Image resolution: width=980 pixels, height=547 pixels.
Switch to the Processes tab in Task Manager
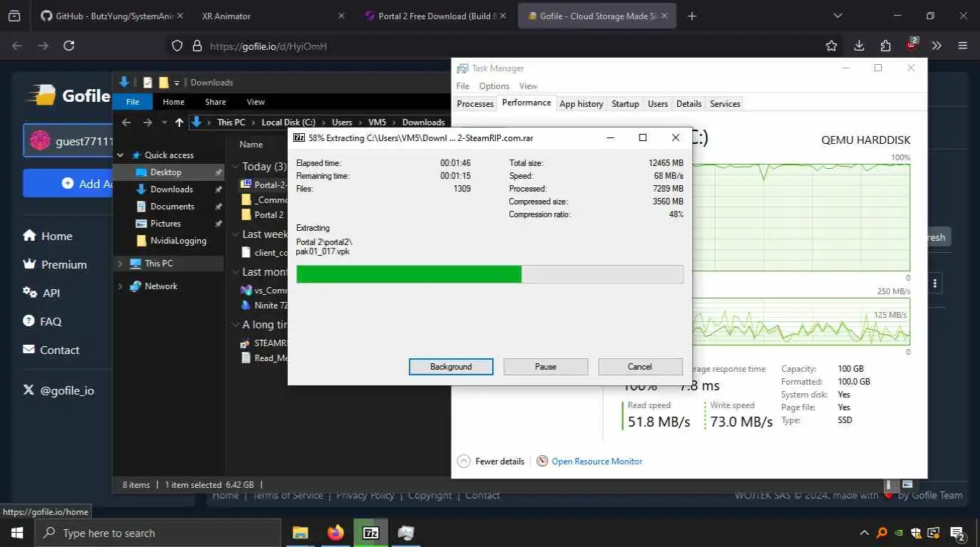pyautogui.click(x=475, y=104)
